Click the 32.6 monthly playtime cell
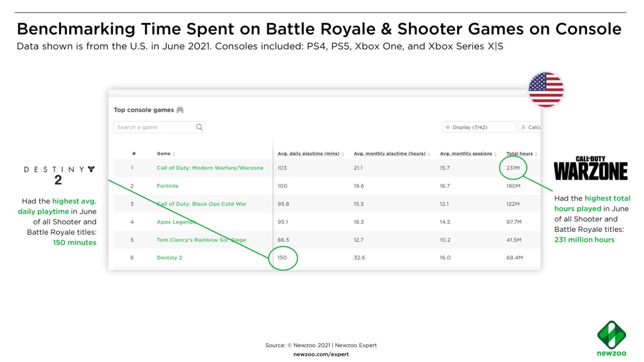The width and height of the screenshot is (644, 362). coord(359,258)
